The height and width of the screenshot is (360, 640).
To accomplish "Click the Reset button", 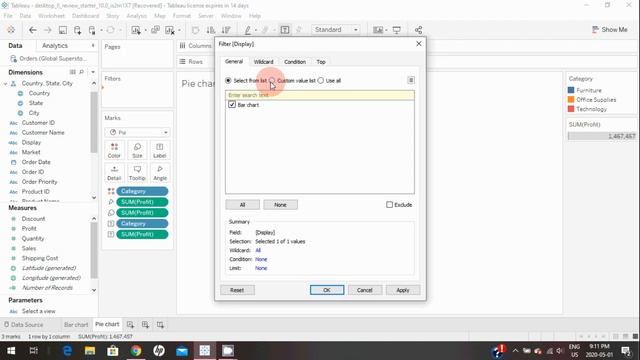I will tap(237, 290).
